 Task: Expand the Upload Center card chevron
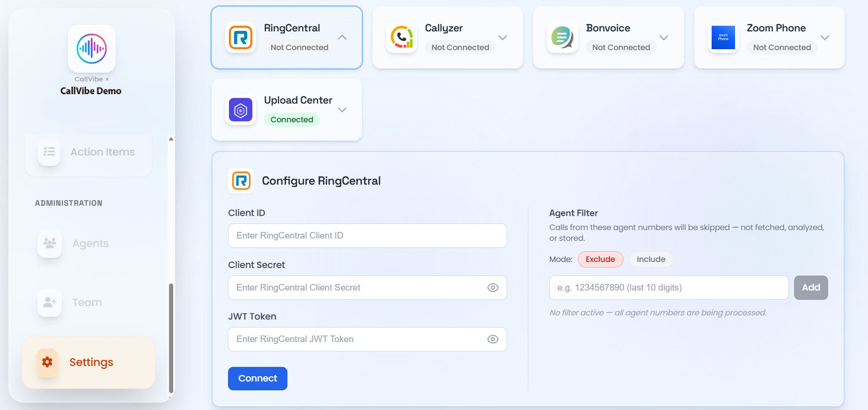coord(342,110)
